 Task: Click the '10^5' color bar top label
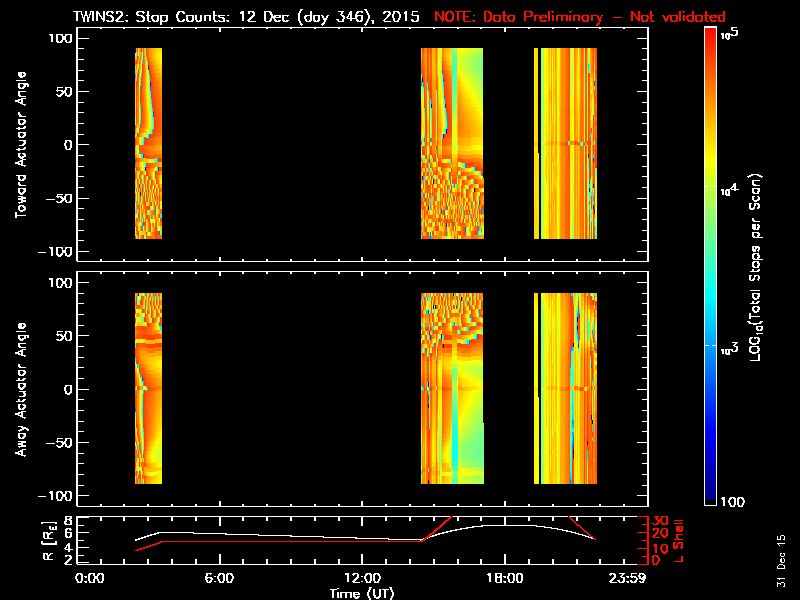730,34
